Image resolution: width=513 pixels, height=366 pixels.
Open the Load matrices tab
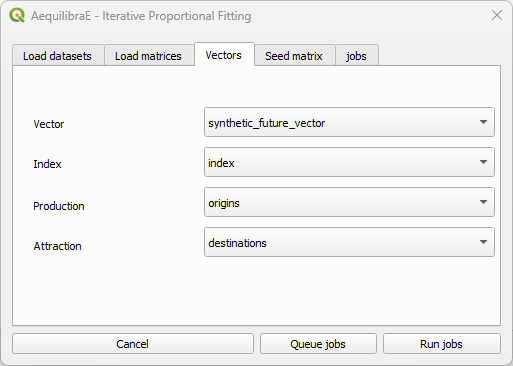pos(148,56)
